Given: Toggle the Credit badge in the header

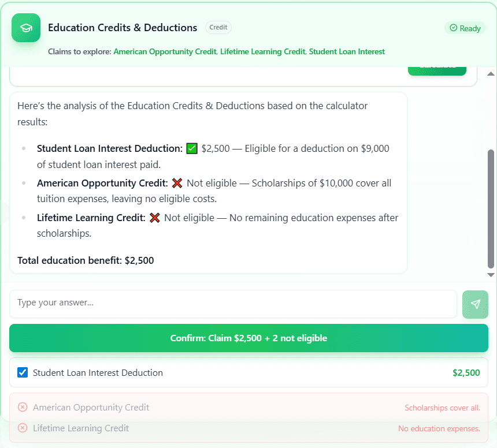Looking at the screenshot, I should coord(218,27).
